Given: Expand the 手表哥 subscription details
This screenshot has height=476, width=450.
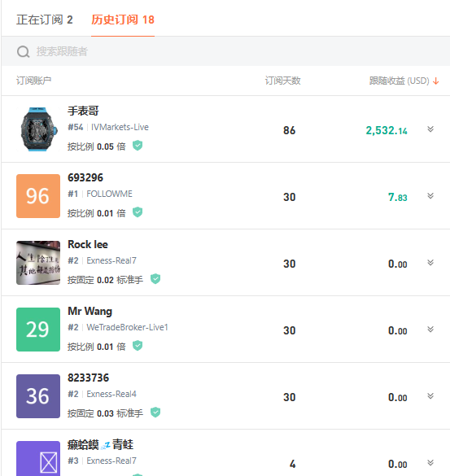Looking at the screenshot, I should click(x=430, y=129).
